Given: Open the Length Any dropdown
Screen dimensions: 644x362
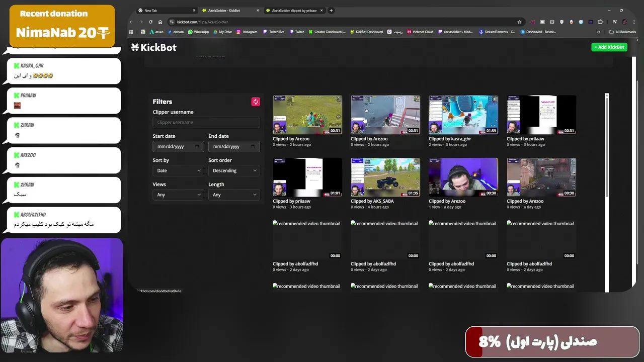Looking at the screenshot, I should [234, 195].
